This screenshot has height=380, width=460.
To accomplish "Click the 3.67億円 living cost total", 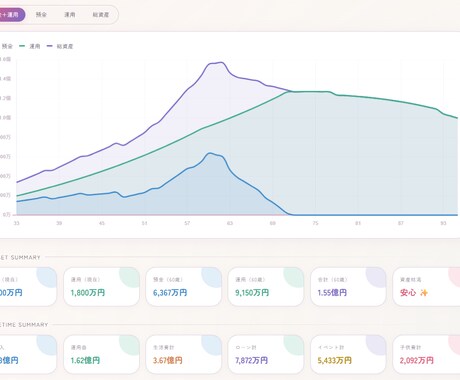I will (168, 360).
